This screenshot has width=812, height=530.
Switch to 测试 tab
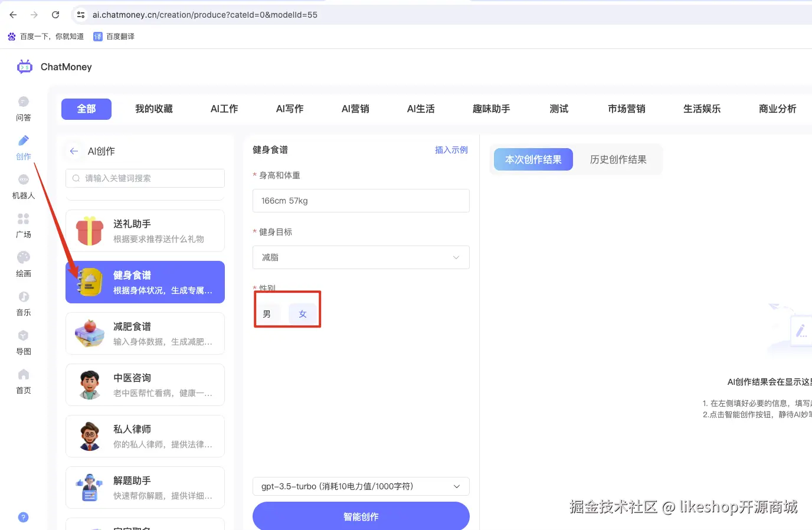point(559,109)
